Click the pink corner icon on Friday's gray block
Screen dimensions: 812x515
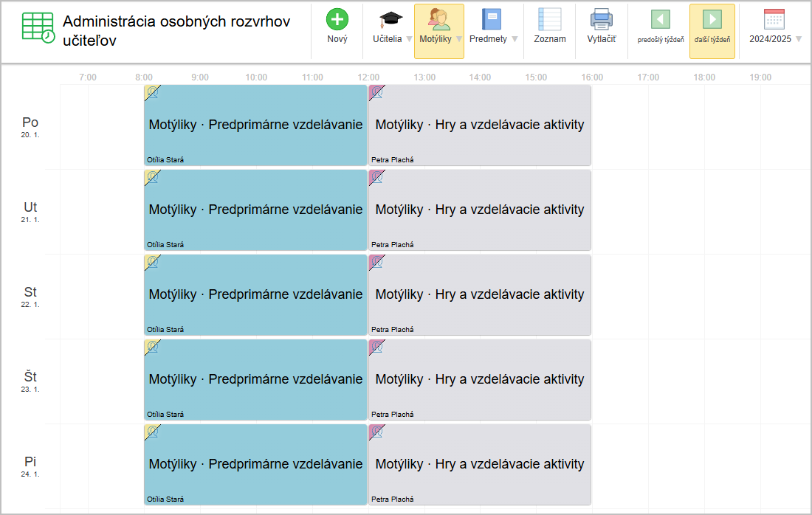(x=376, y=432)
